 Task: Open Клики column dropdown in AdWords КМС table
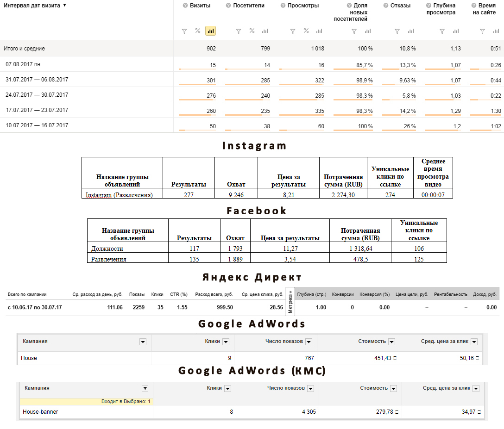tap(228, 389)
